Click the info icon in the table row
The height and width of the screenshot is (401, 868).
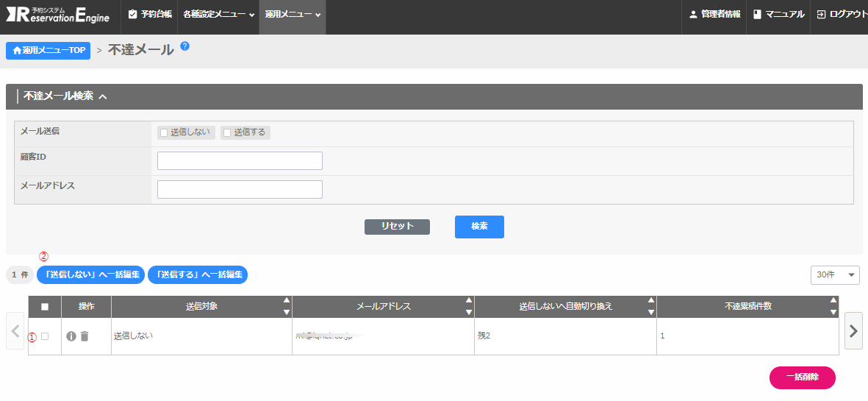(x=71, y=336)
